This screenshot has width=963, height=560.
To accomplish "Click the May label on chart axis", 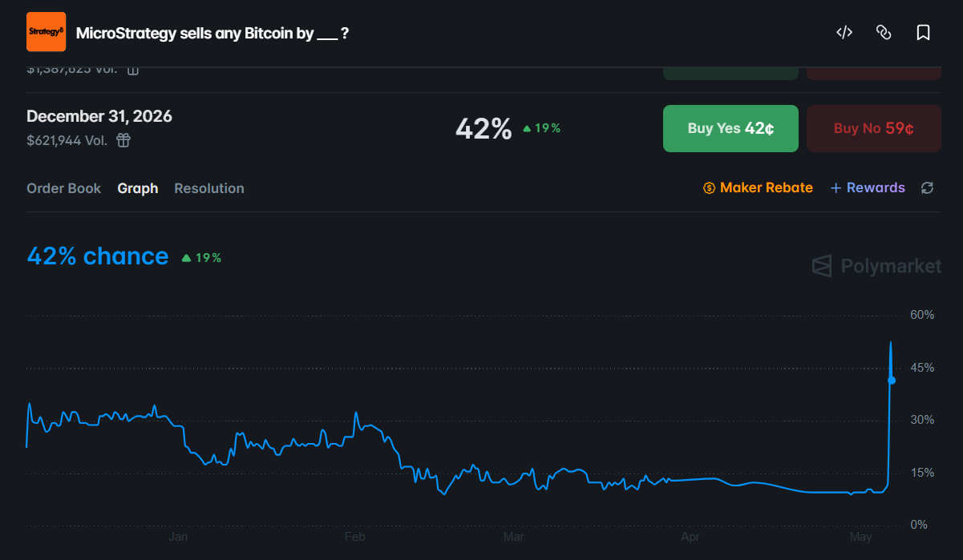I will point(860,537).
